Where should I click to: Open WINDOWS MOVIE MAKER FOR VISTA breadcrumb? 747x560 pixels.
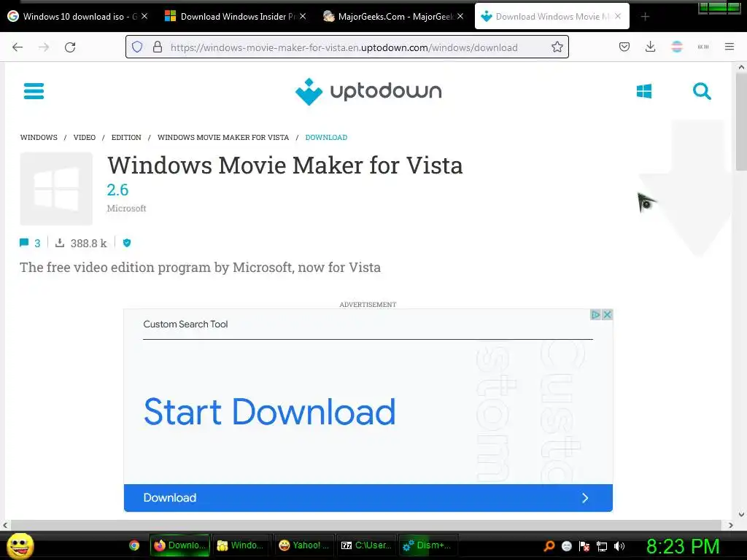point(223,137)
